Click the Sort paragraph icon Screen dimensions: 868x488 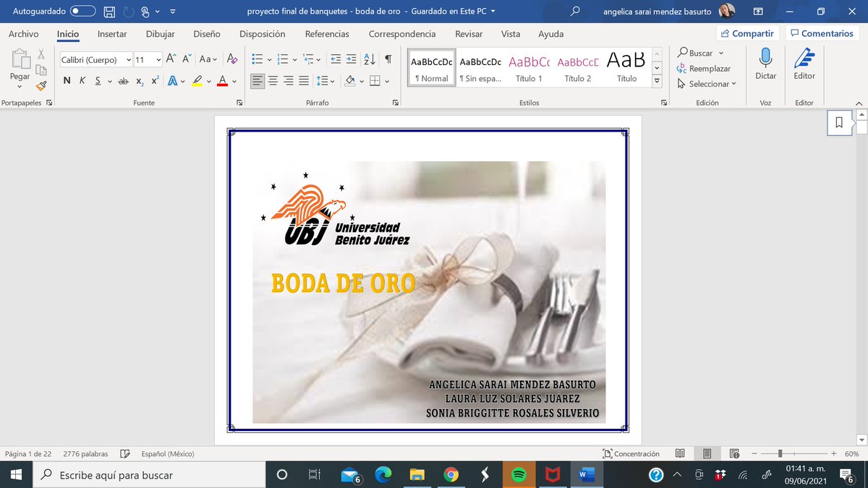369,59
